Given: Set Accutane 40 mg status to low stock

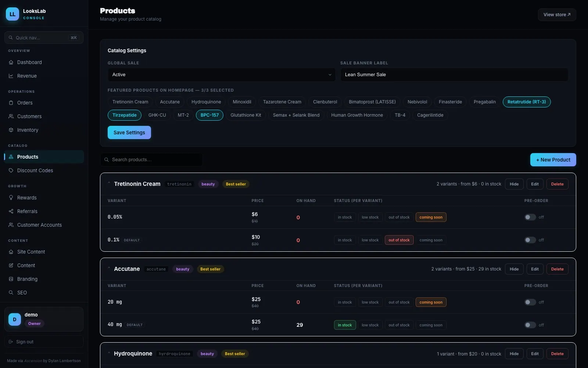Looking at the screenshot, I should point(370,325).
